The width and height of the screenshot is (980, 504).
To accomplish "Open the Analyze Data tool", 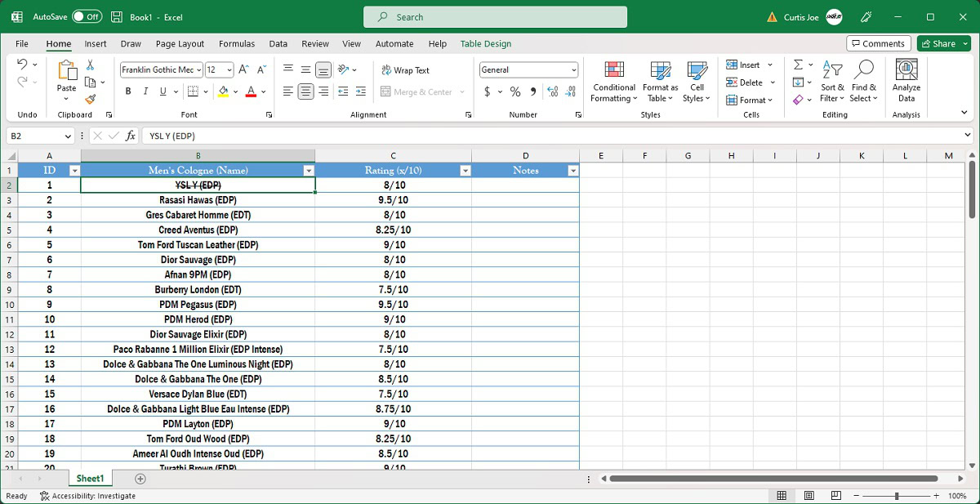I will click(906, 82).
